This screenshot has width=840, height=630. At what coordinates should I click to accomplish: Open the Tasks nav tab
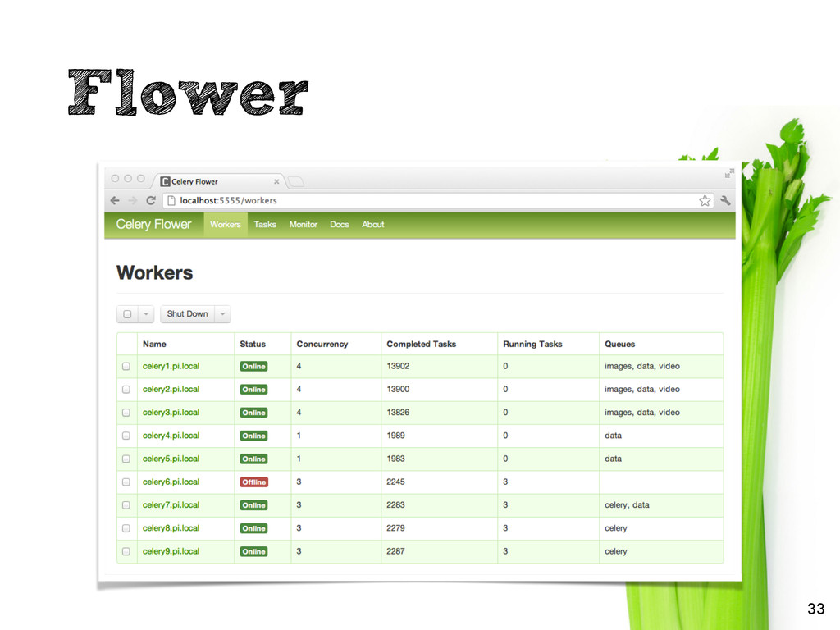point(265,225)
